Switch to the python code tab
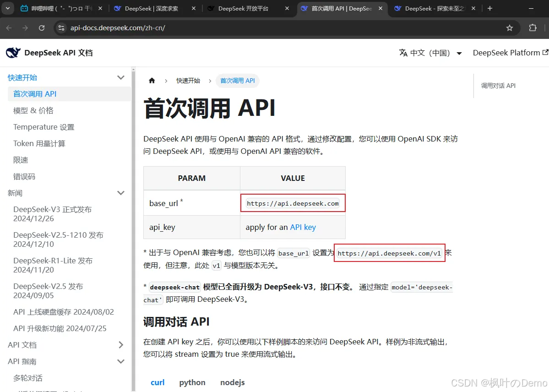 pyautogui.click(x=192, y=382)
